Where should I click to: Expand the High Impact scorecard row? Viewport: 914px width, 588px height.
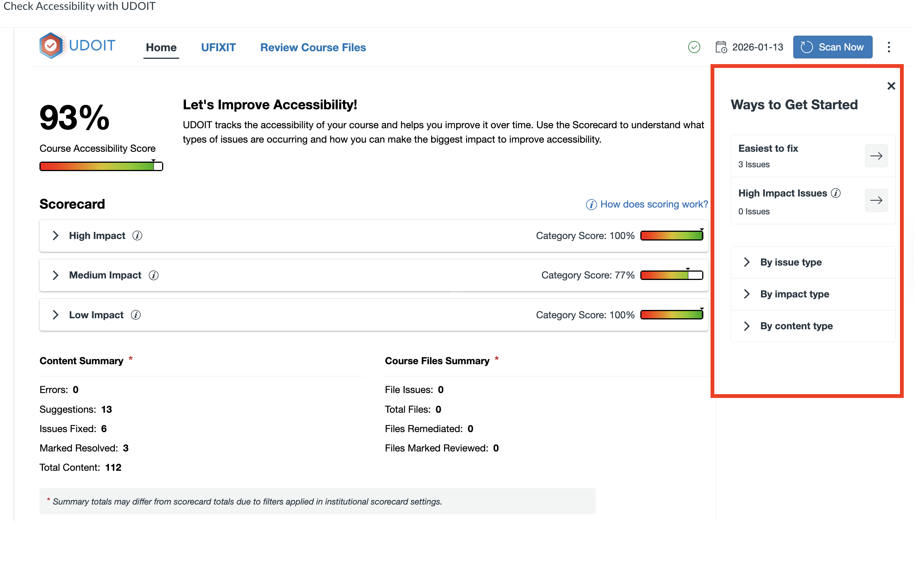click(55, 236)
